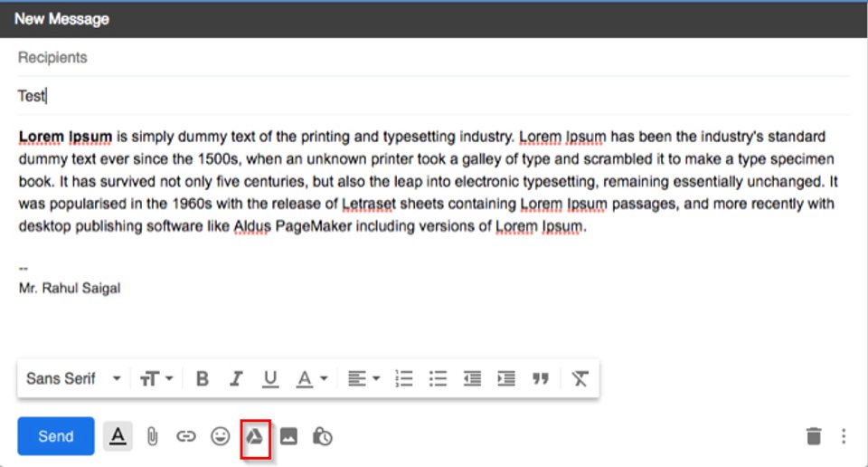Toggle Underline formatting

[x=270, y=379]
